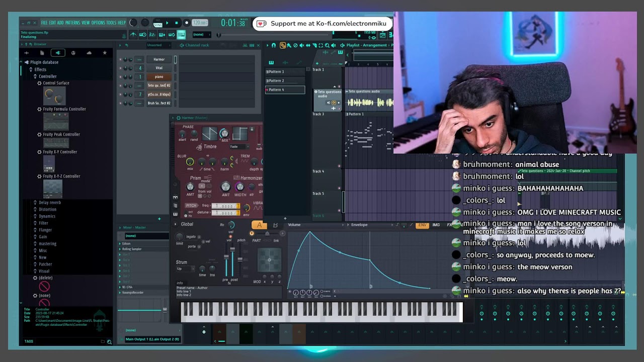Open the Strum Up dropdown in Harmor

click(x=186, y=269)
